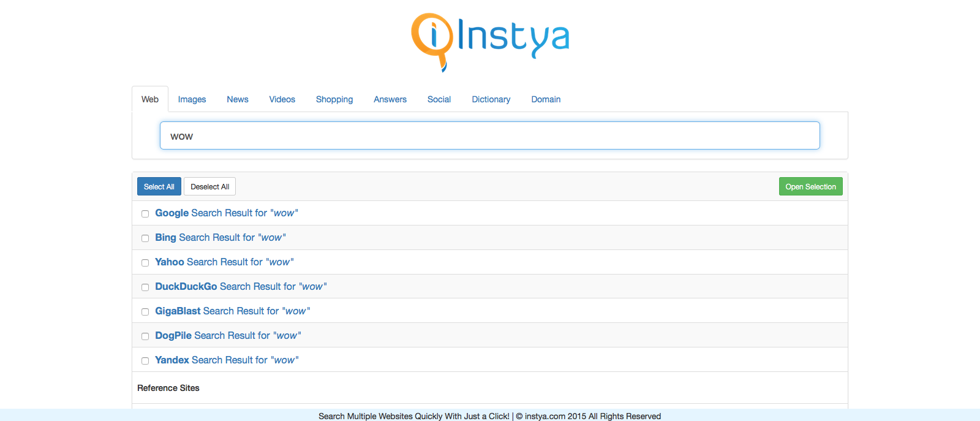Screen dimensions: 980x421
Task: Select the DogPile search result checkbox
Action: (145, 336)
